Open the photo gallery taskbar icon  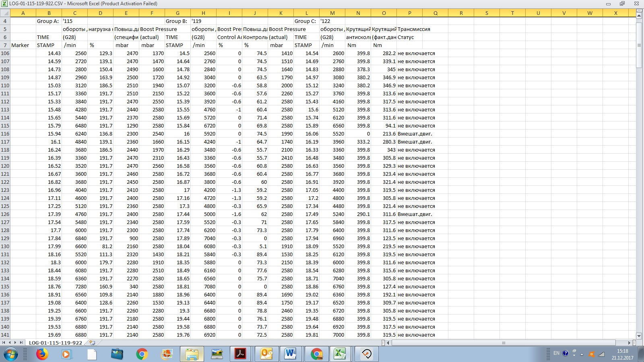tap(167, 354)
